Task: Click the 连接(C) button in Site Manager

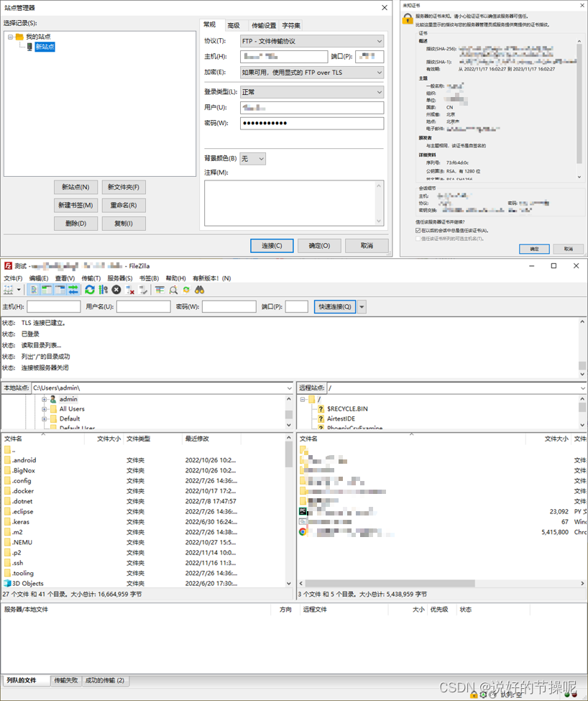Action: pos(272,246)
